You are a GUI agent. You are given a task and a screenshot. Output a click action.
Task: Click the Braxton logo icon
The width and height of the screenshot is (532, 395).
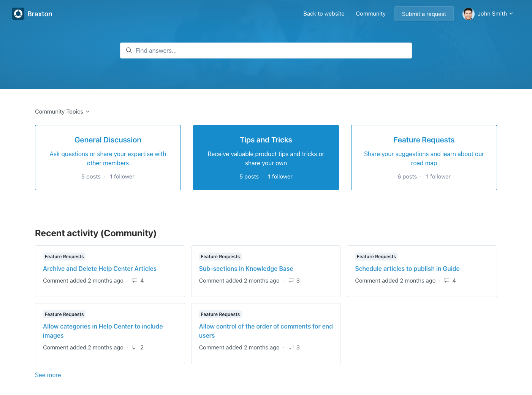pos(18,14)
